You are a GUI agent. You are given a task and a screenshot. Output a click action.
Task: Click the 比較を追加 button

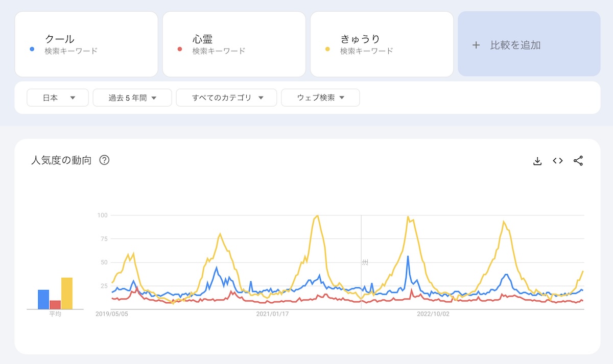(529, 44)
